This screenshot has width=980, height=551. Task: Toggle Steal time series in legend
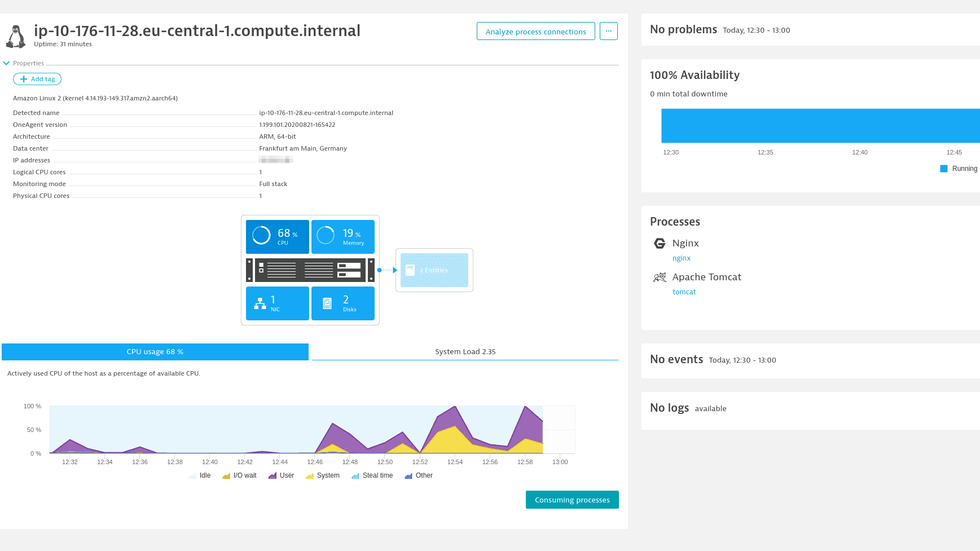372,475
